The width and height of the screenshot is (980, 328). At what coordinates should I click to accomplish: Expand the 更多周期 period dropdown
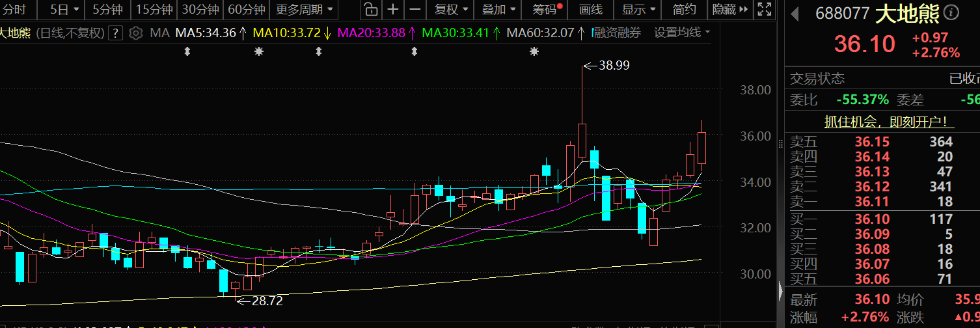(304, 9)
